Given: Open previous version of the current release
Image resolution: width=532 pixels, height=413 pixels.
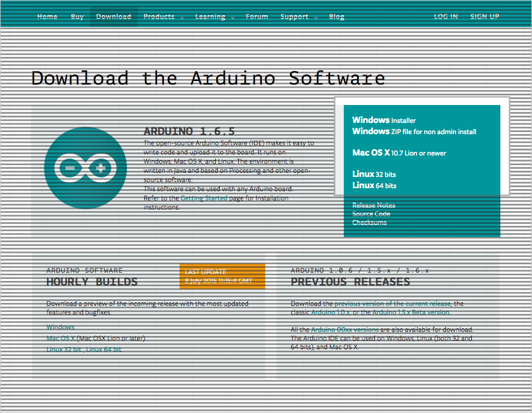Looking at the screenshot, I should pyautogui.click(x=393, y=303).
